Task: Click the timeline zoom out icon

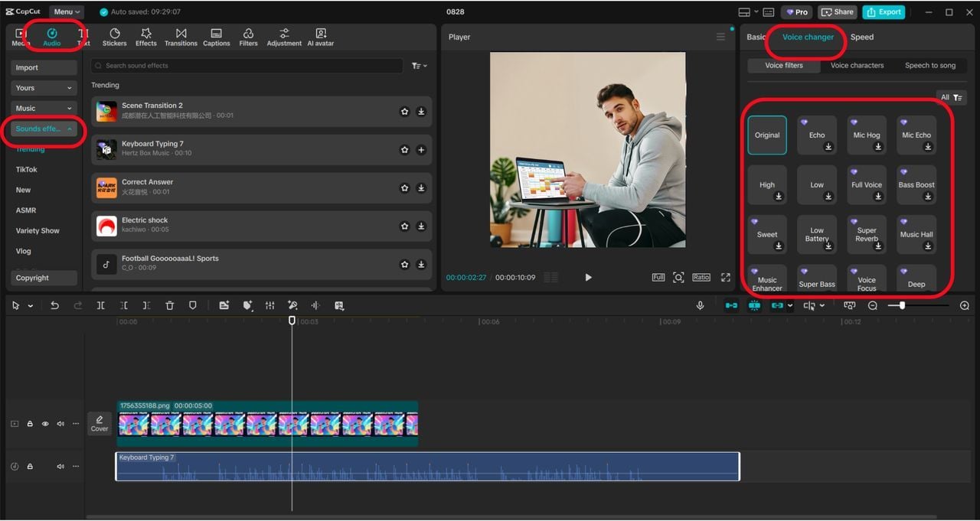Action: coord(873,305)
